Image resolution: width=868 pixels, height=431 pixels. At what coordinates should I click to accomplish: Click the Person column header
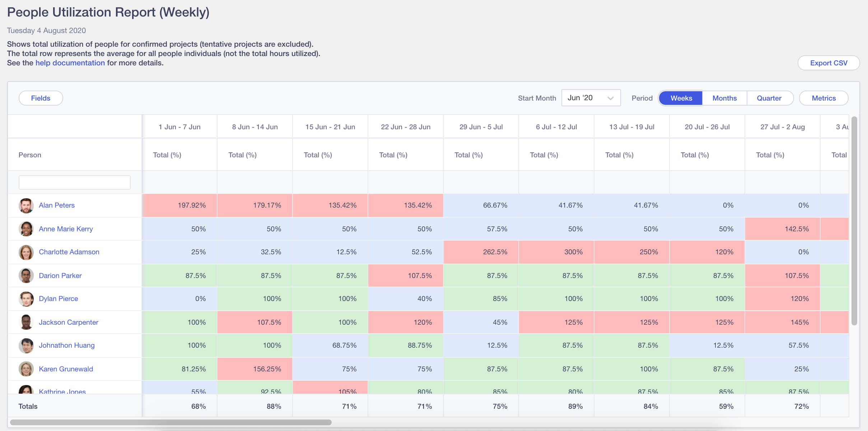[x=30, y=155]
